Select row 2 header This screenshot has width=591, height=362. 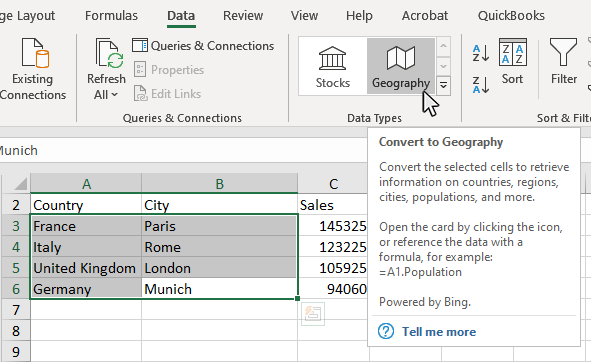(15, 205)
